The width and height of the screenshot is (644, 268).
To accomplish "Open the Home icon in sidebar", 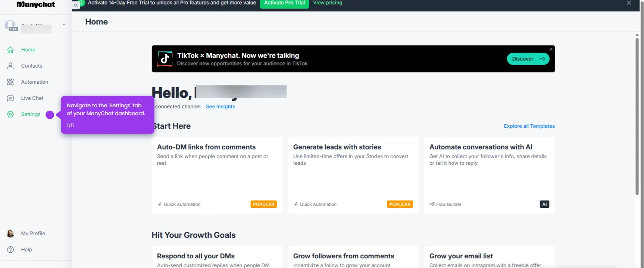I will coord(10,50).
